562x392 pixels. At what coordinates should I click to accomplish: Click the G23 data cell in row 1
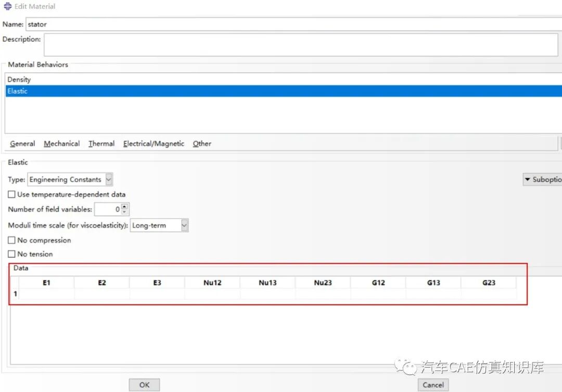click(x=489, y=294)
